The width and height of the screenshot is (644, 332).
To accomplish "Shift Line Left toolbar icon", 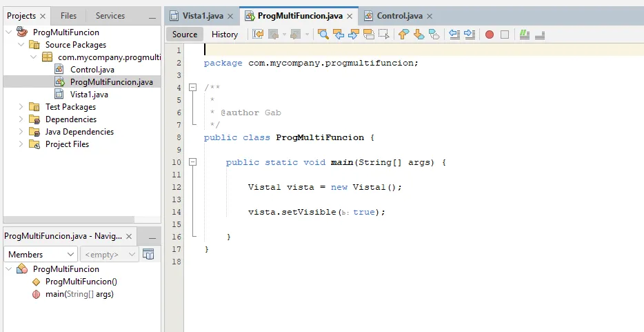I will point(454,35).
